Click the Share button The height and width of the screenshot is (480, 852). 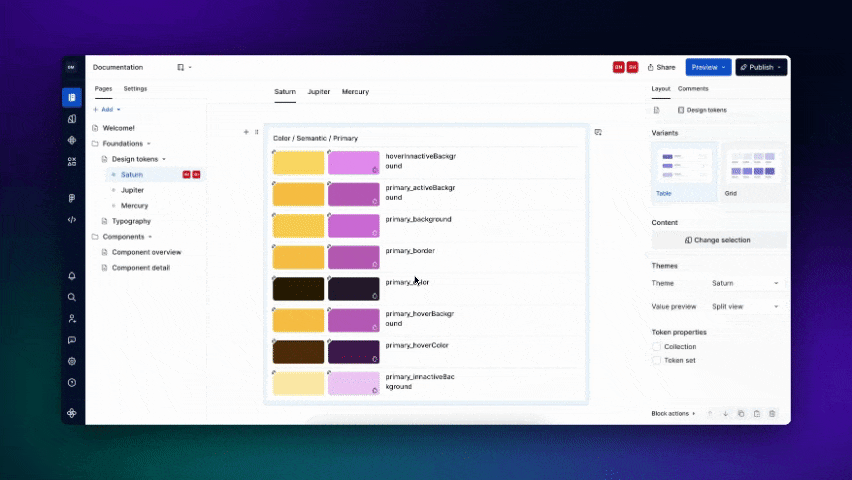[661, 67]
